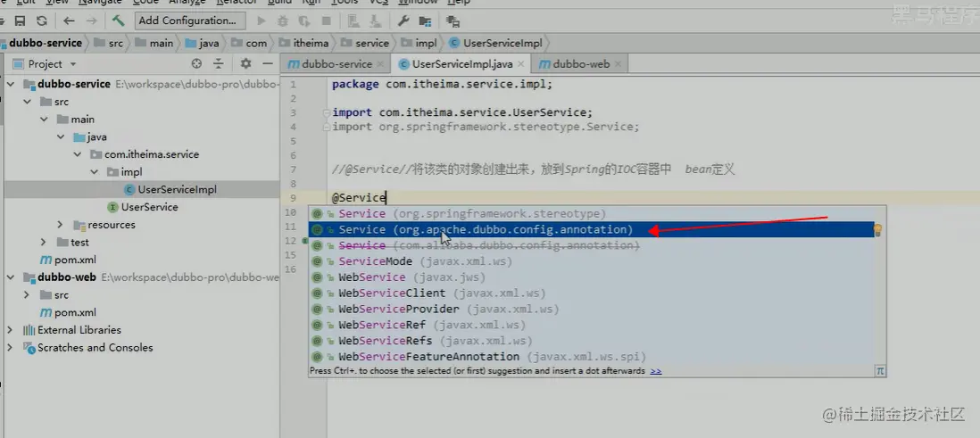The image size is (980, 438).
Task: Click the Run with Coverage icon
Action: [x=304, y=21]
